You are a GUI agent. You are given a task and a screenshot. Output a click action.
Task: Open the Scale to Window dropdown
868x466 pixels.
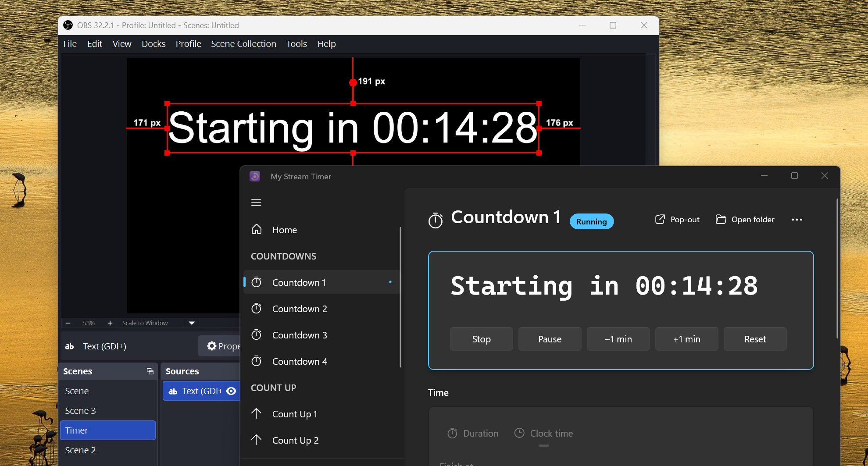point(192,323)
